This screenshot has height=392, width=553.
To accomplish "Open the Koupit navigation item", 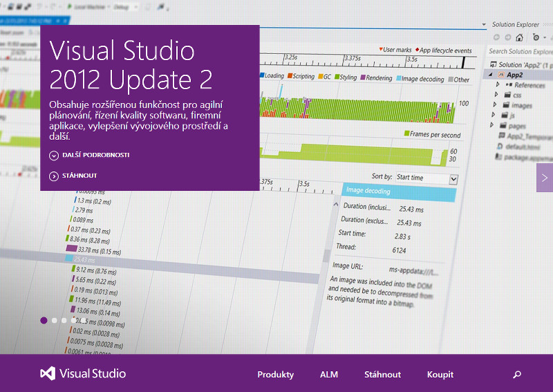I will coord(440,375).
